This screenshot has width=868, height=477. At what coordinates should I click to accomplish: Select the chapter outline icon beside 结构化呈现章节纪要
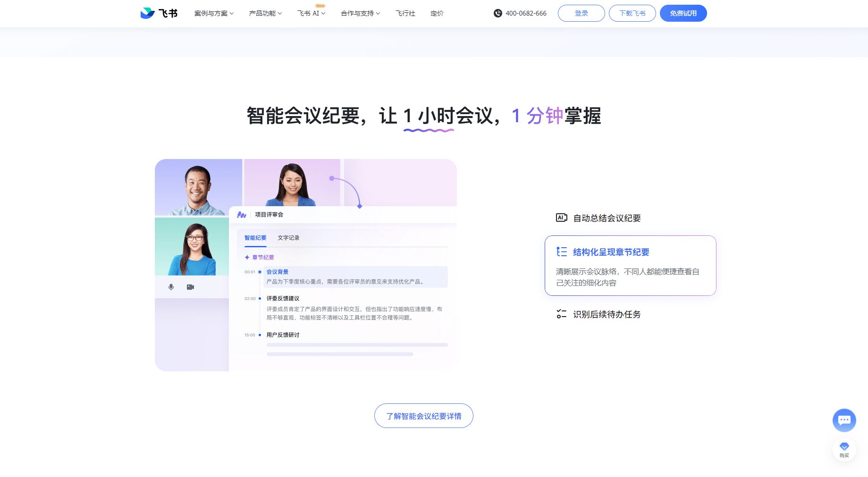(x=562, y=252)
